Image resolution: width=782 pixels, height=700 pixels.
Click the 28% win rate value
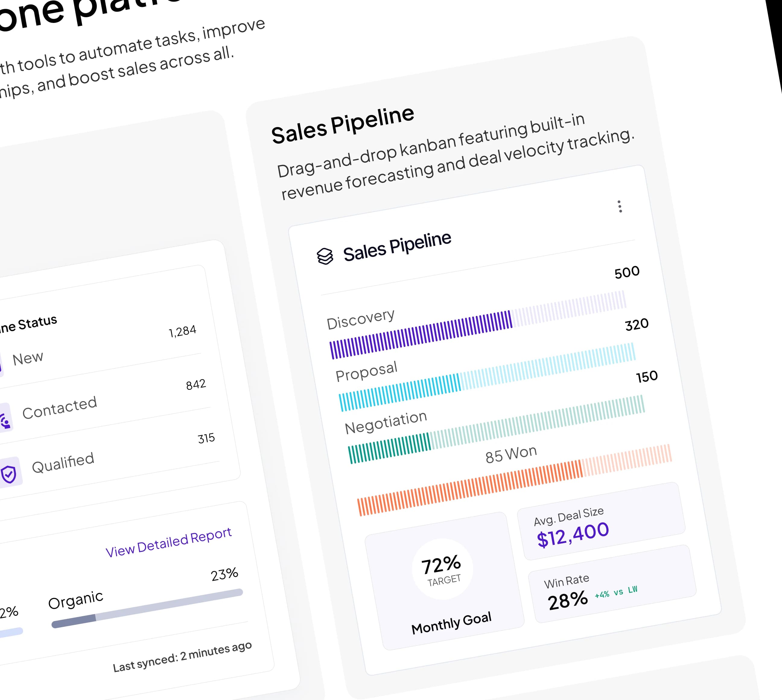tap(568, 601)
